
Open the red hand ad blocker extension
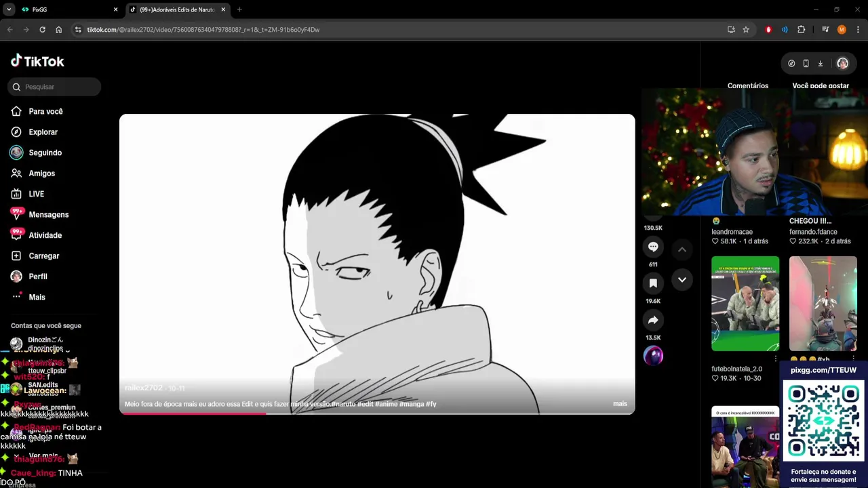[768, 30]
